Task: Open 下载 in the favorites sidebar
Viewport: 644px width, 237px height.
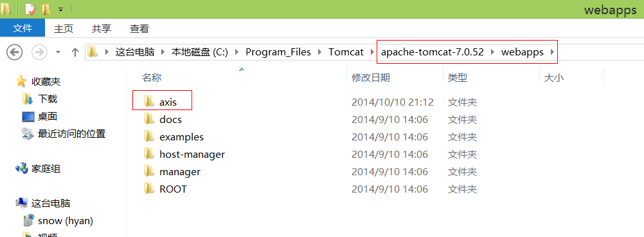Action: point(47,99)
